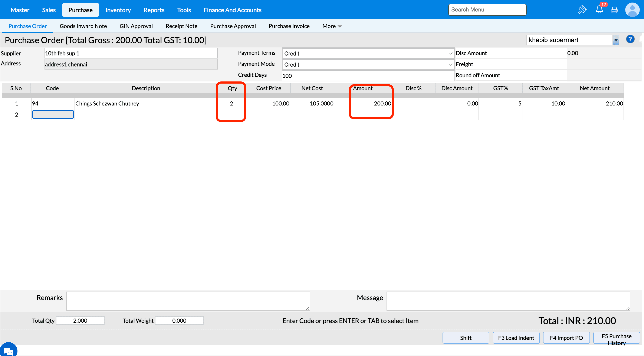Open the chat bubble widget
644x356 pixels.
[8, 351]
